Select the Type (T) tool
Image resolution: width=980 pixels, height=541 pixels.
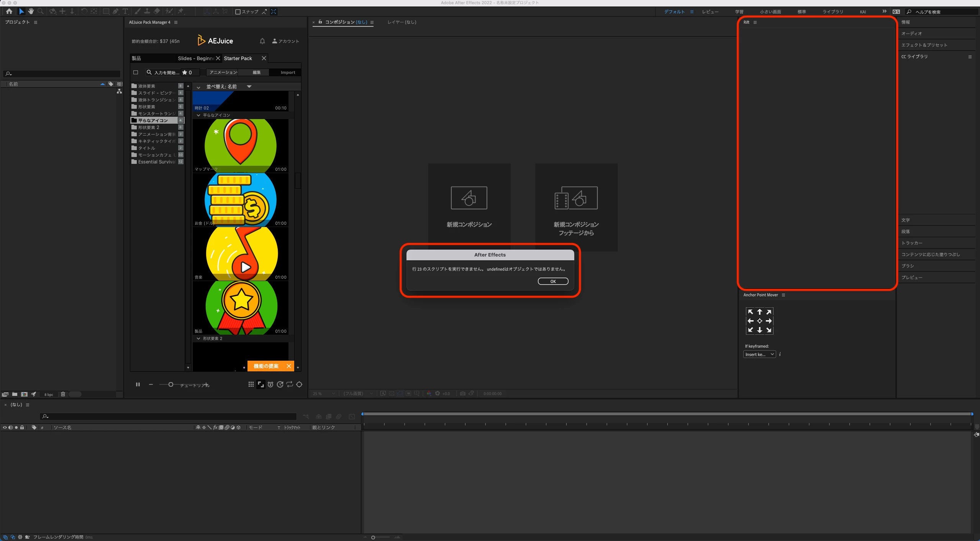(x=125, y=11)
